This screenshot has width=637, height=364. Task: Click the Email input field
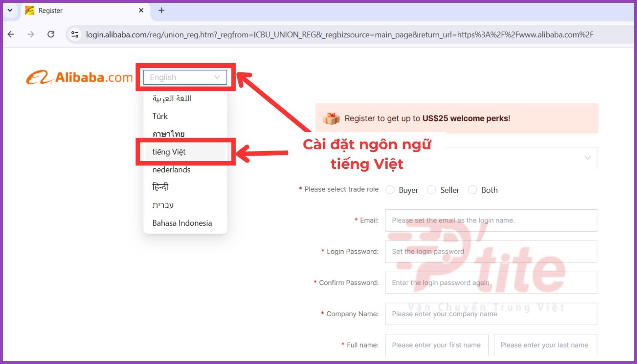(x=491, y=220)
